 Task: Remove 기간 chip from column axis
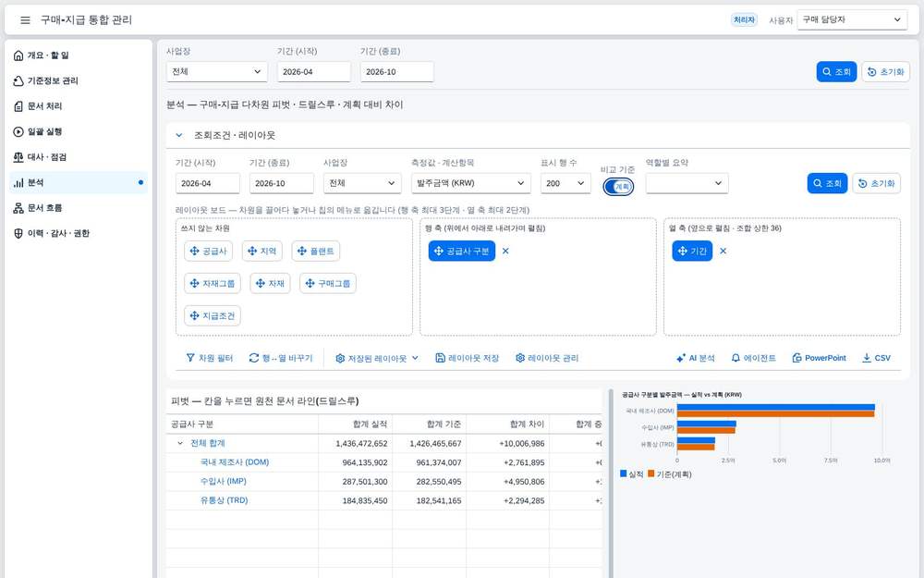[x=723, y=251]
